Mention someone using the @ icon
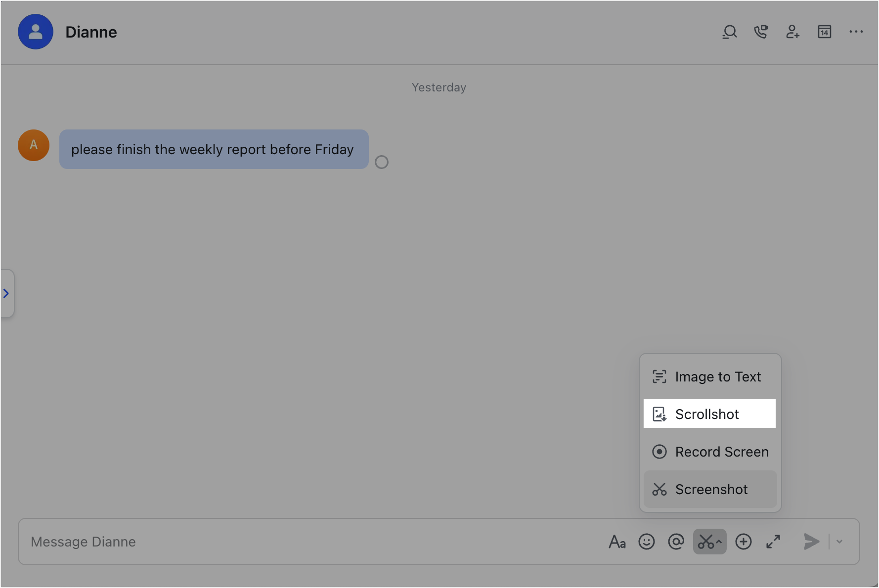The height and width of the screenshot is (588, 879). point(676,542)
